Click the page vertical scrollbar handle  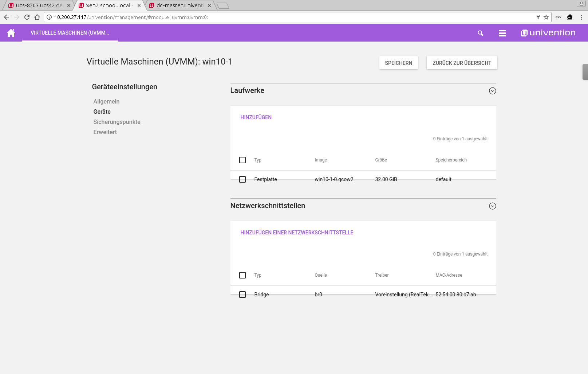point(585,72)
